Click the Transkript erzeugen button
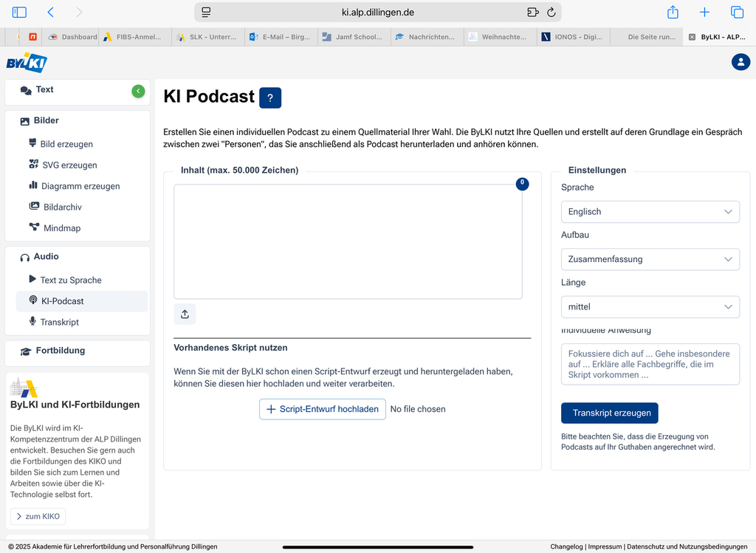 point(609,413)
